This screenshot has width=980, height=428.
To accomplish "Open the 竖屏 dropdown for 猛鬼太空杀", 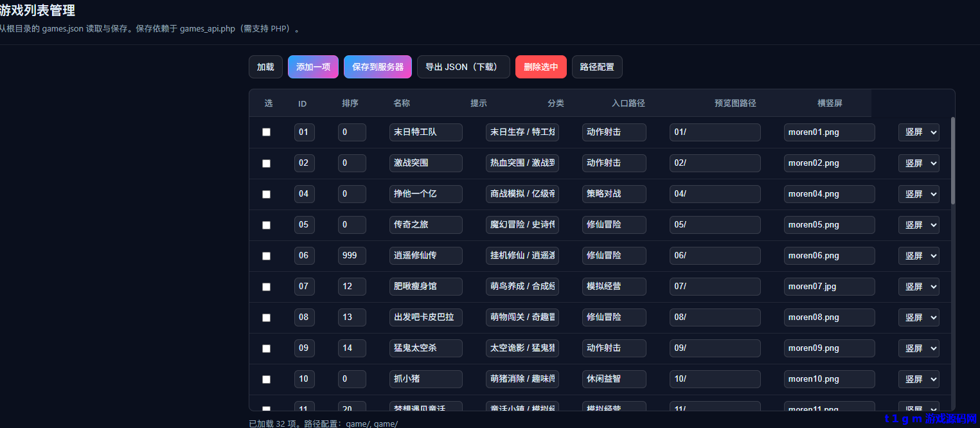I will [918, 348].
